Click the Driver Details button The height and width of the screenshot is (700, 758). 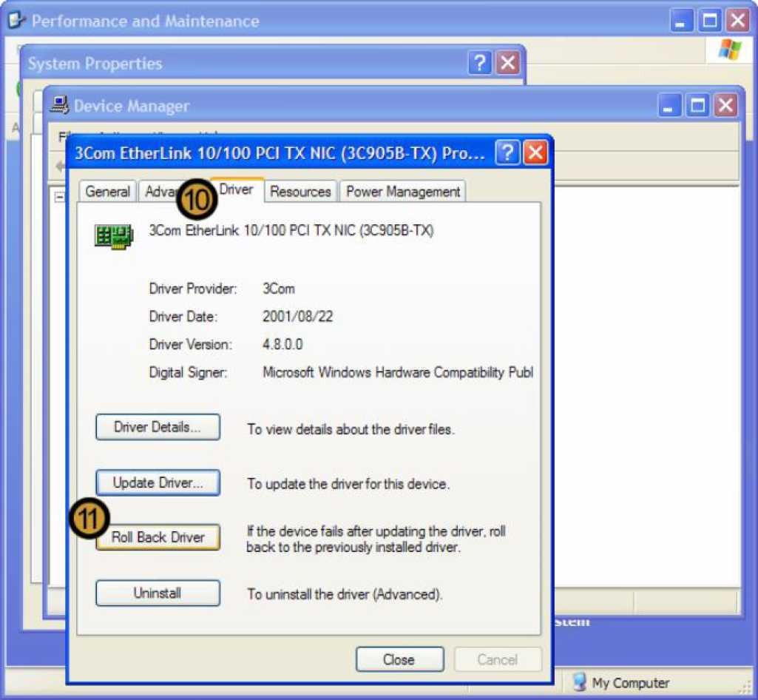pos(158,427)
